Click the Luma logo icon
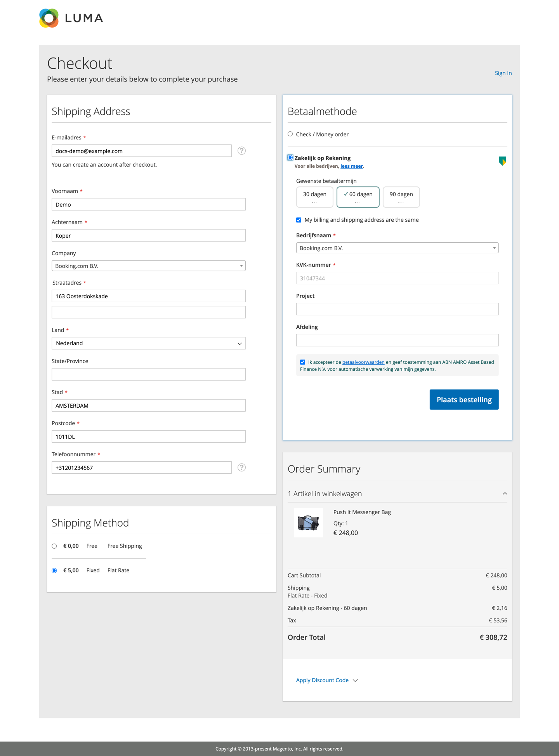559x756 pixels. click(49, 18)
